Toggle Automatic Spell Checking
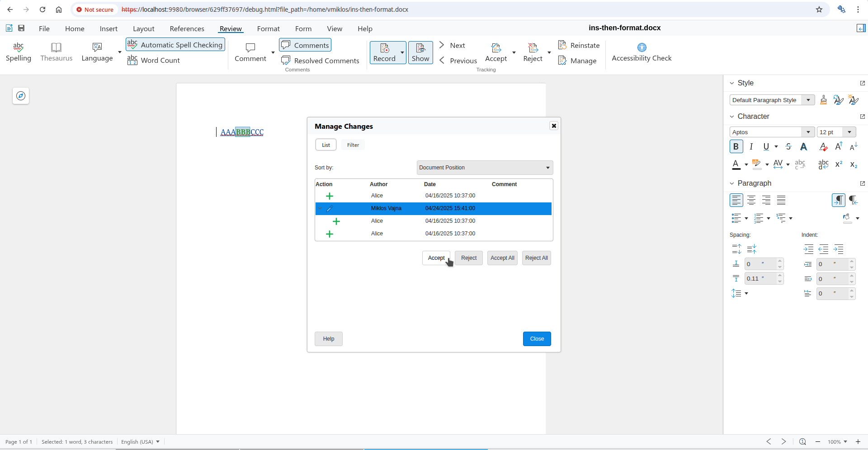This screenshot has height=450, width=868. [175, 45]
